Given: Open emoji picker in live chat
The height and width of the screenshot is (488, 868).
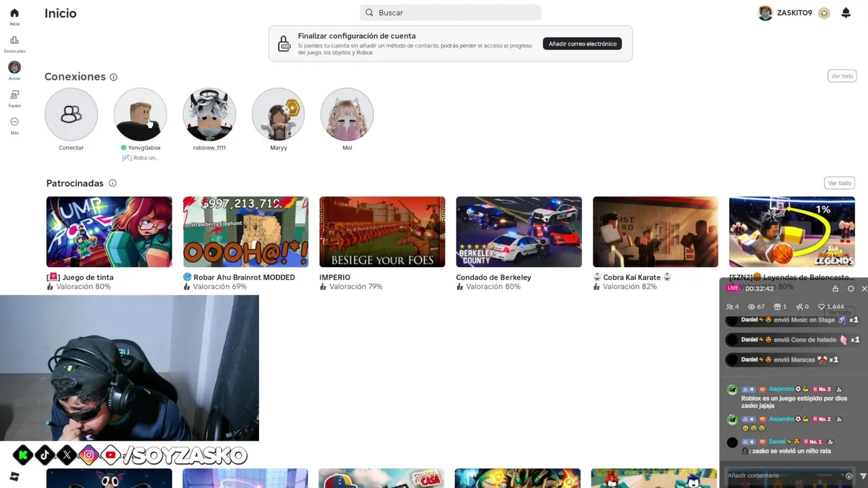Looking at the screenshot, I should [x=849, y=476].
